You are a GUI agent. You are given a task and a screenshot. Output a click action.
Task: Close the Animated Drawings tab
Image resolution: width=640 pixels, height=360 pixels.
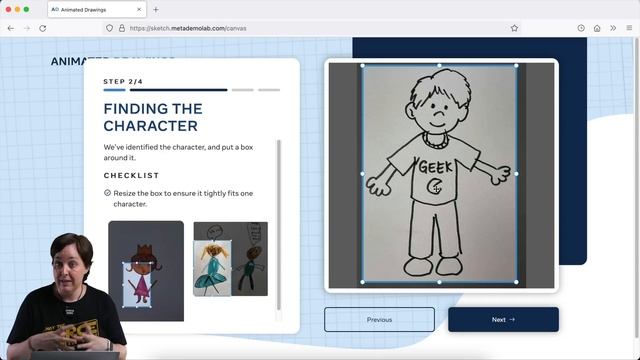[139, 9]
